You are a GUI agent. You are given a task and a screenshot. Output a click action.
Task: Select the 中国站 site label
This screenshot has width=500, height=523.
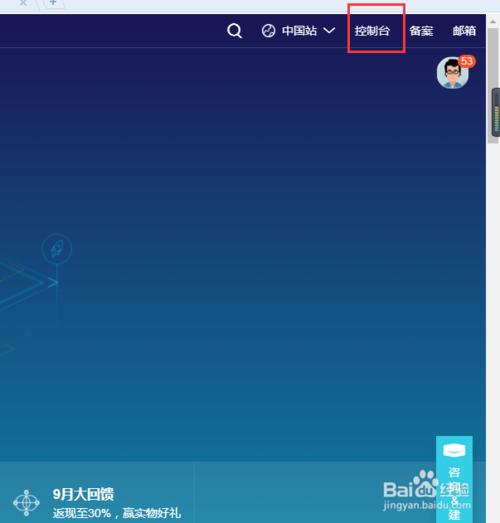pos(299,31)
